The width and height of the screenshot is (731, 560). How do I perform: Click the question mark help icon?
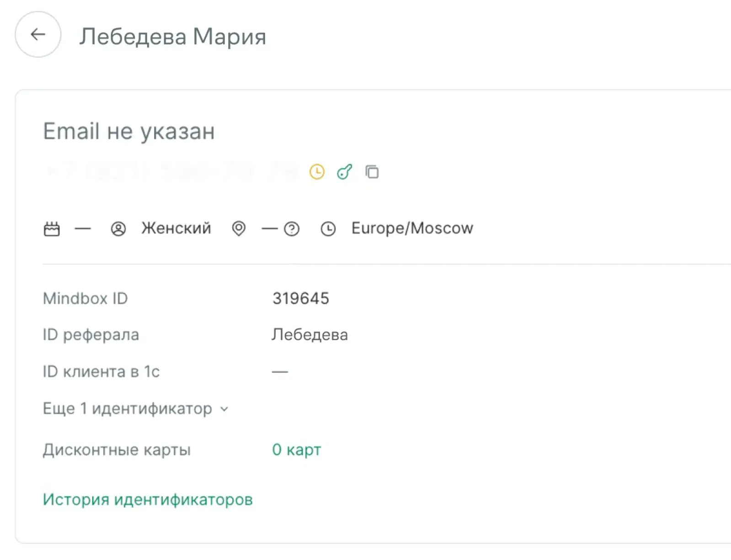[292, 228]
